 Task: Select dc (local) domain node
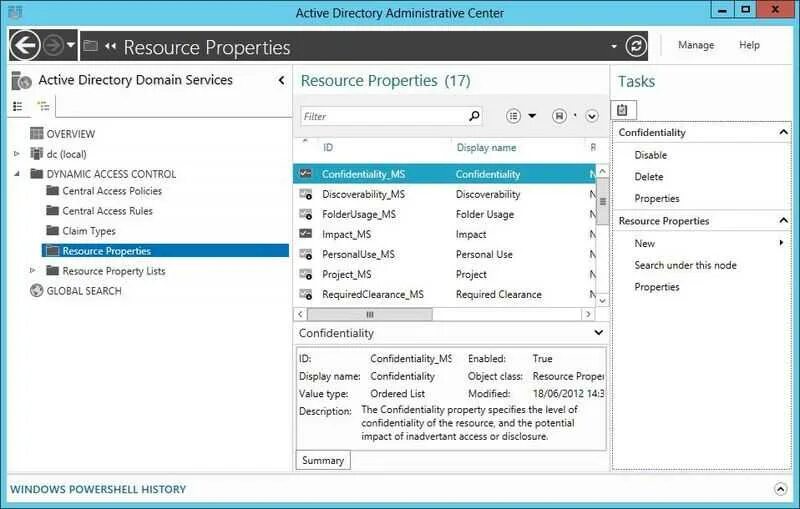[66, 154]
